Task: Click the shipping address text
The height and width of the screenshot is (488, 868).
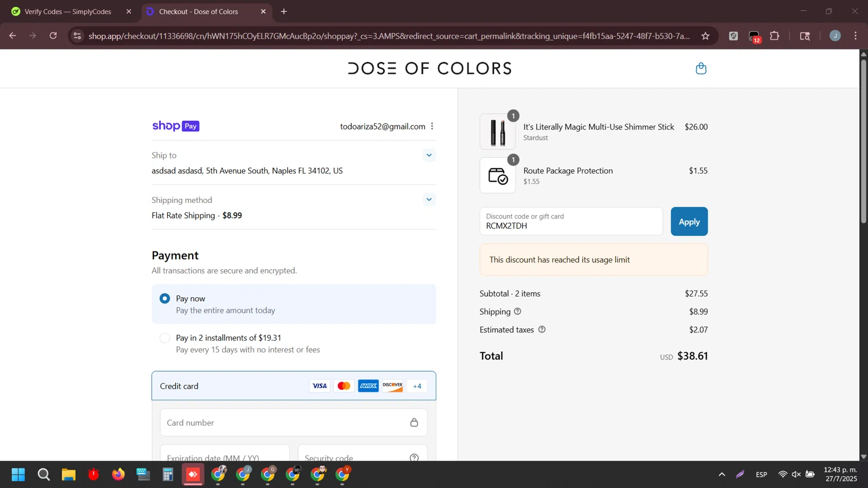Action: tap(247, 171)
